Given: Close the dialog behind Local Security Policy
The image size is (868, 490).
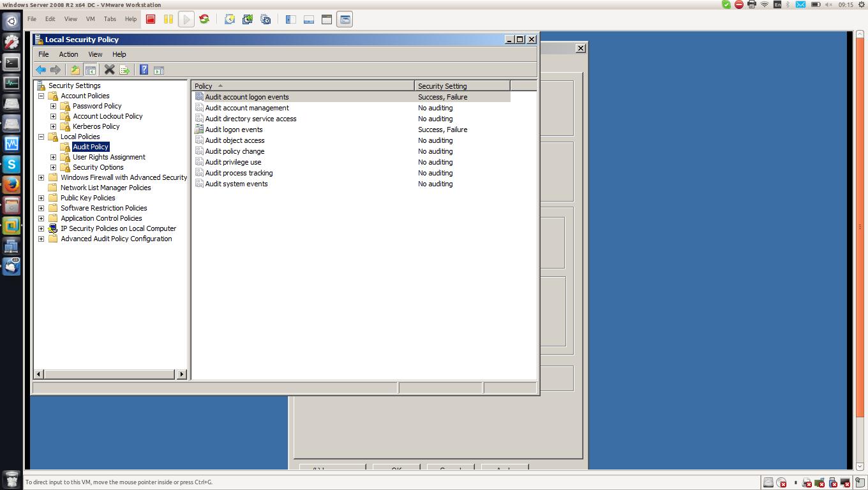Looking at the screenshot, I should 580,48.
